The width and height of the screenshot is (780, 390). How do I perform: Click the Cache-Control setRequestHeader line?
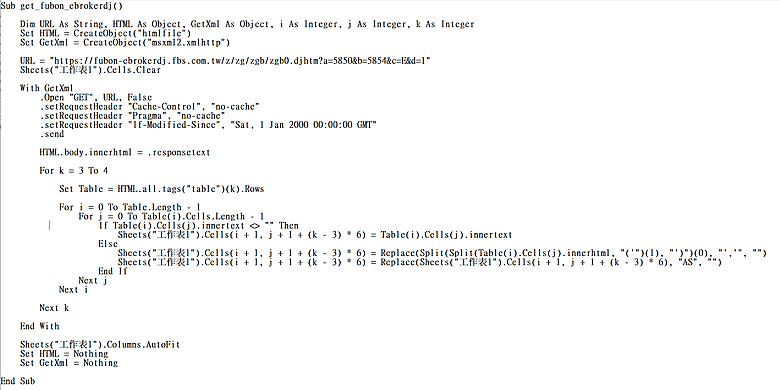[149, 106]
